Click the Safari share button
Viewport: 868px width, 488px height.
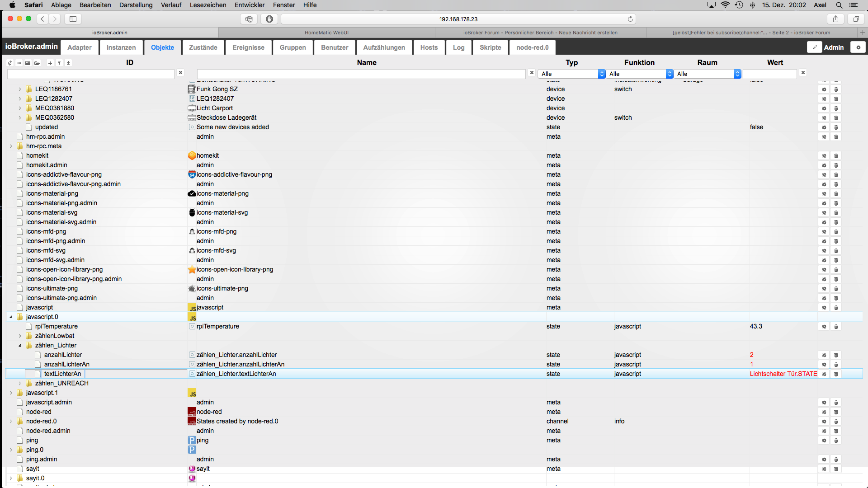point(835,19)
